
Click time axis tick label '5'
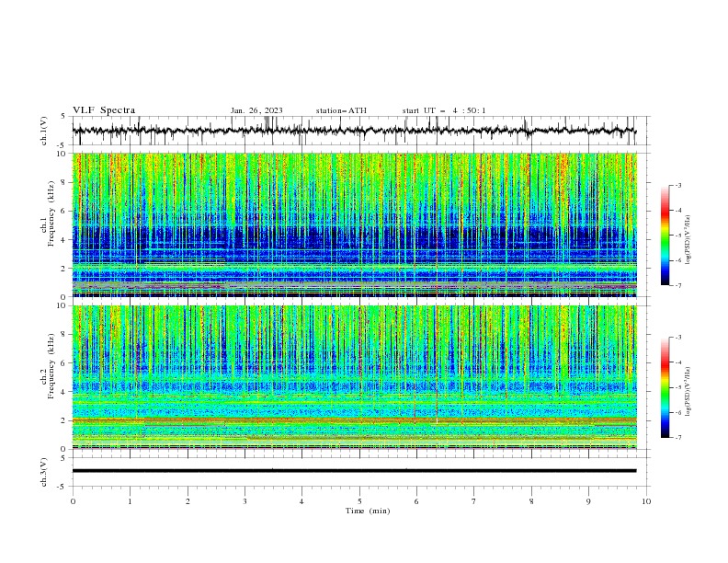click(x=359, y=501)
